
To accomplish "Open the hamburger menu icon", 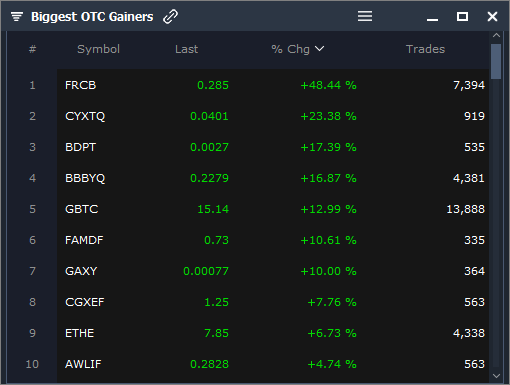I will 365,16.
